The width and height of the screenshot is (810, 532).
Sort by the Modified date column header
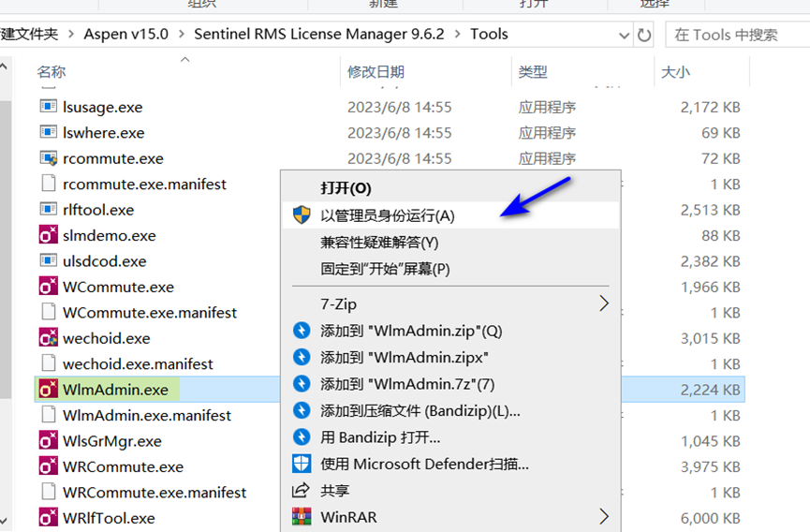pyautogui.click(x=376, y=71)
